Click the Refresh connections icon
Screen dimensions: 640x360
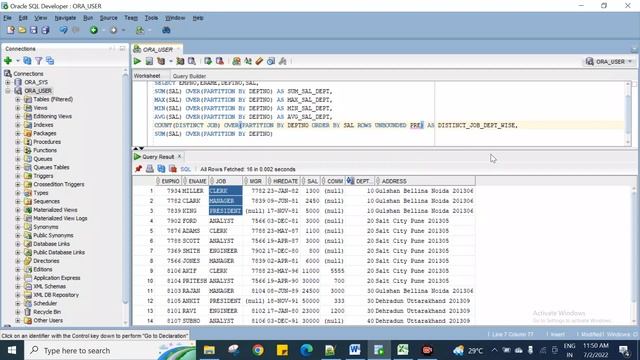[x=27, y=61]
